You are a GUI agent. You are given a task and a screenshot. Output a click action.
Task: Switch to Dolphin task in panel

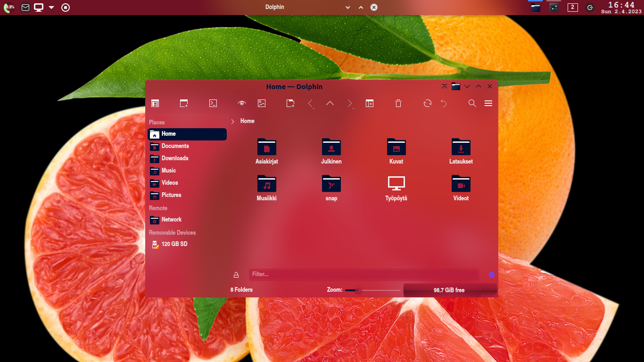click(x=535, y=7)
